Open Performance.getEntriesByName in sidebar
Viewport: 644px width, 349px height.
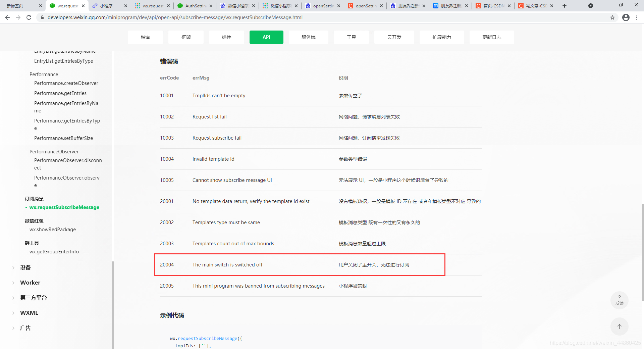coord(66,107)
